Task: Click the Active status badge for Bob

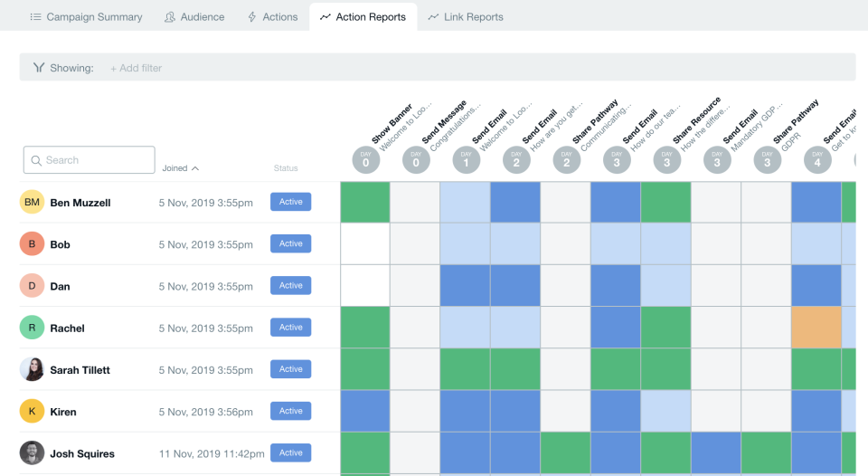Action: 290,243
